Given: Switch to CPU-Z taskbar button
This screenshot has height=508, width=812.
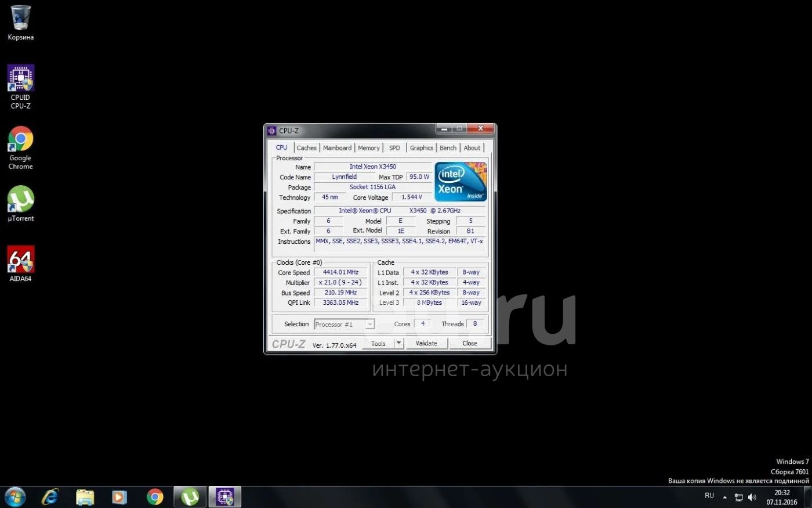Looking at the screenshot, I should [225, 497].
